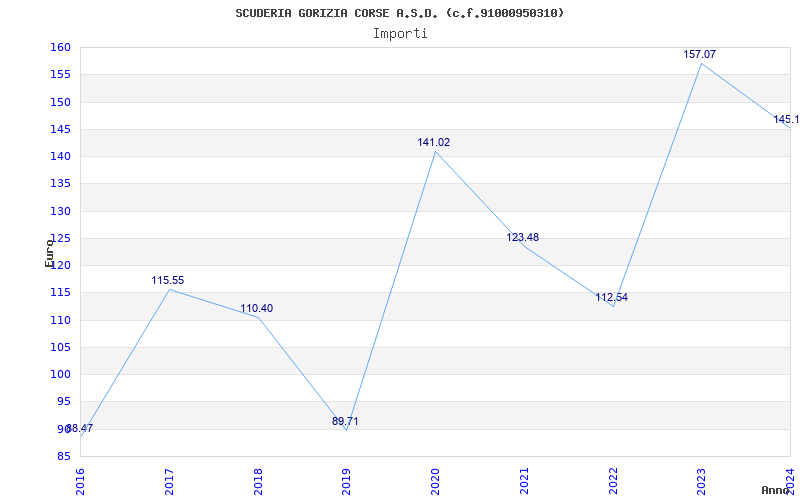800x500 pixels.
Task: Click the 2022 x-axis year label
Action: click(613, 481)
